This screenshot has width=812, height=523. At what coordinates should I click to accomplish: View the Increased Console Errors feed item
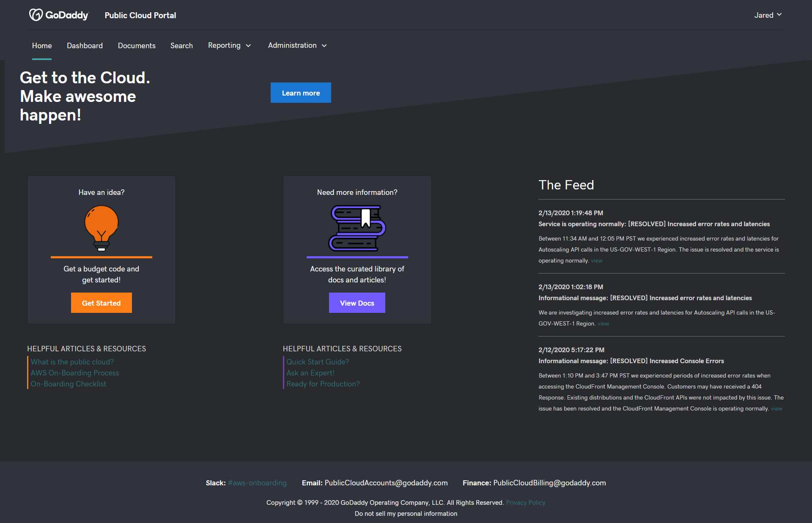[x=776, y=409]
